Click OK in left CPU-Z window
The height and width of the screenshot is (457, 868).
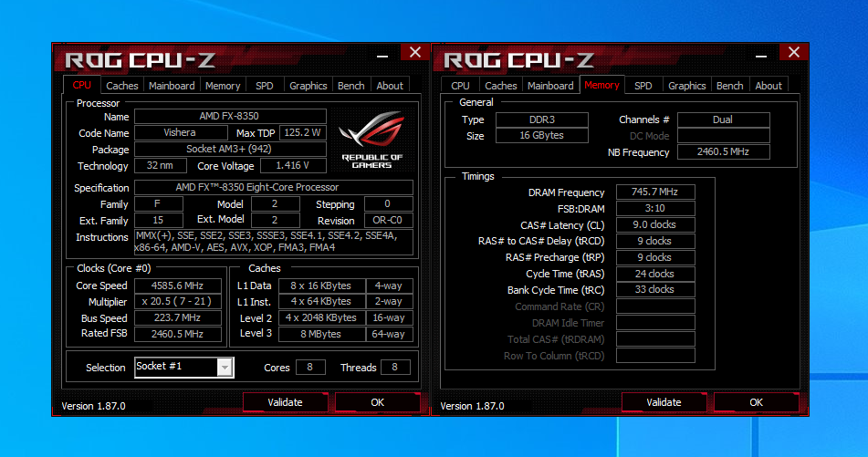click(378, 402)
